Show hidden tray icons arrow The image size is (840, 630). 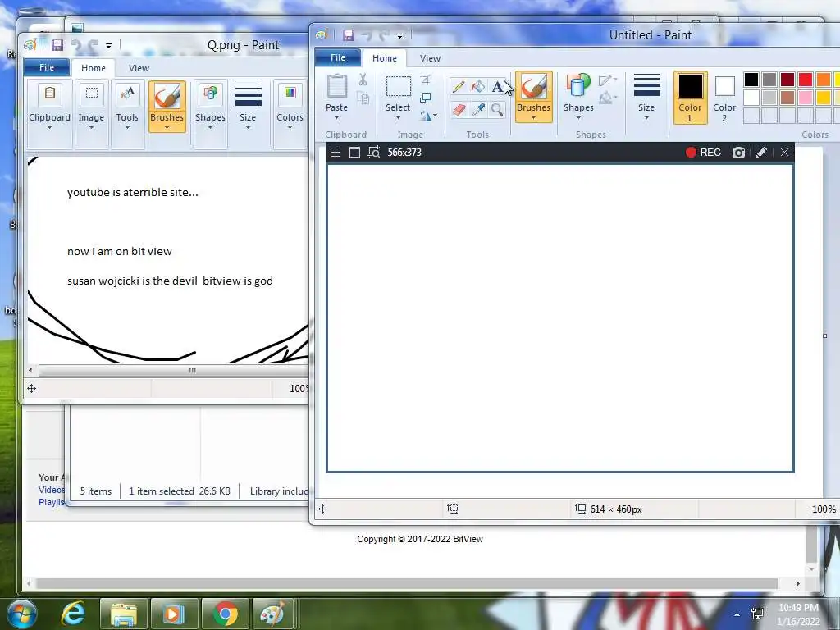coord(737,614)
